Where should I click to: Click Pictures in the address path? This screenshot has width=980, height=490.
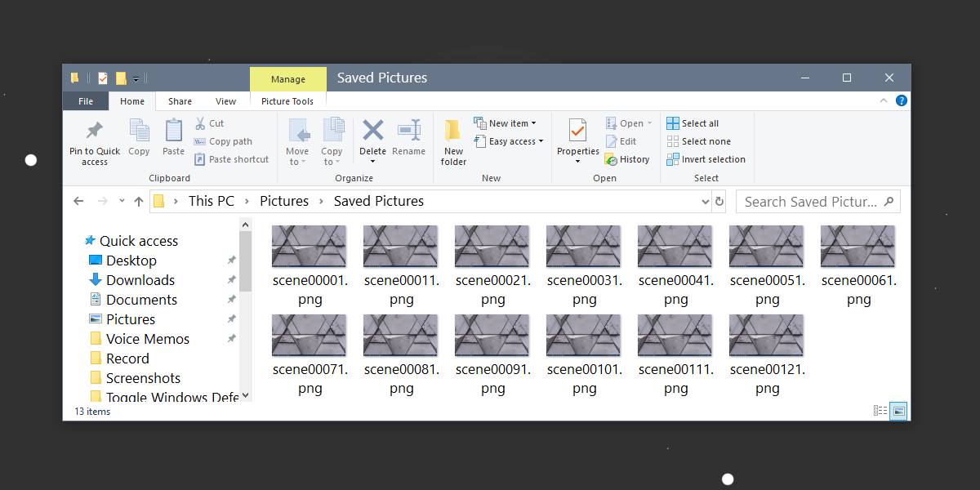click(284, 201)
